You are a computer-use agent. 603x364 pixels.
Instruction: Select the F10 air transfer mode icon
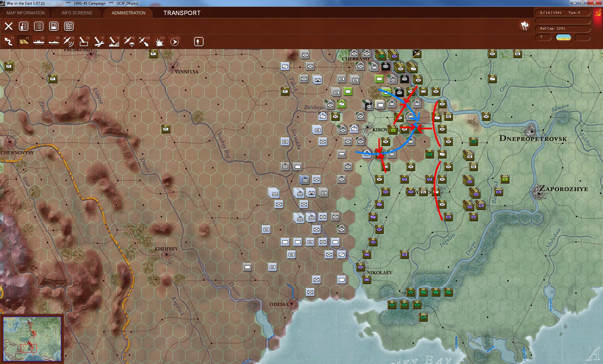coord(144,41)
